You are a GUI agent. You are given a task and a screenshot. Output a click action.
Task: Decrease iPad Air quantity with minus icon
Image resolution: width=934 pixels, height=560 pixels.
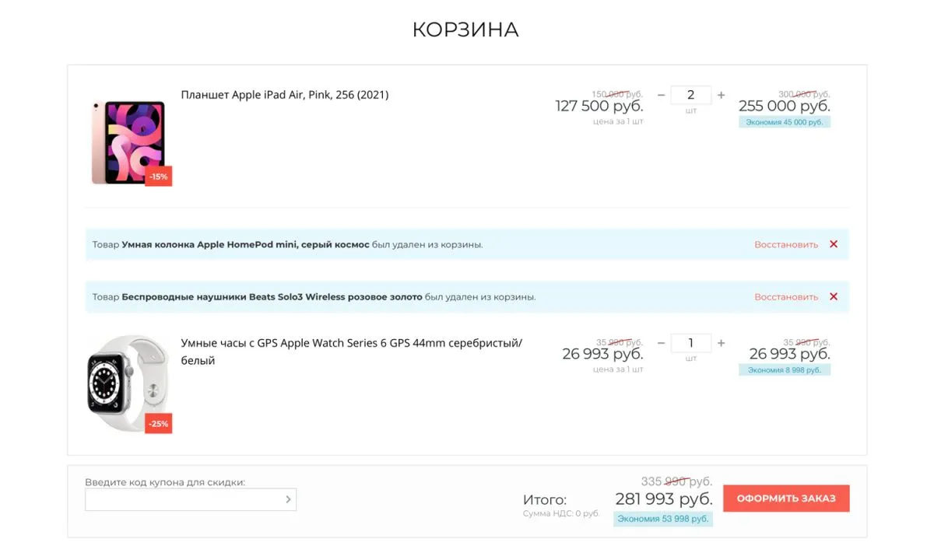(661, 95)
